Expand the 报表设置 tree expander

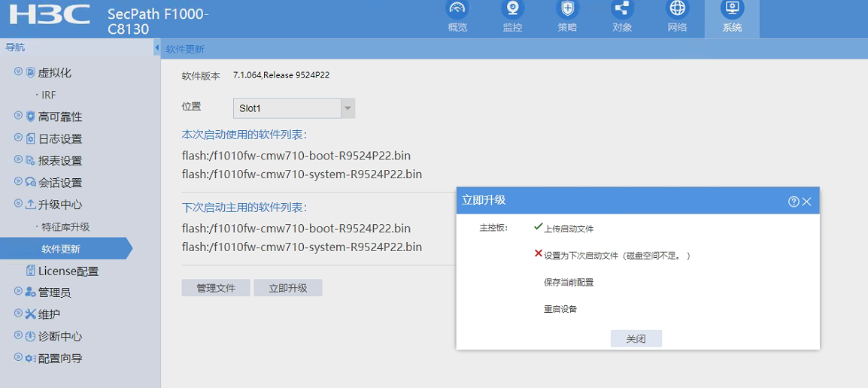pyautogui.click(x=18, y=159)
